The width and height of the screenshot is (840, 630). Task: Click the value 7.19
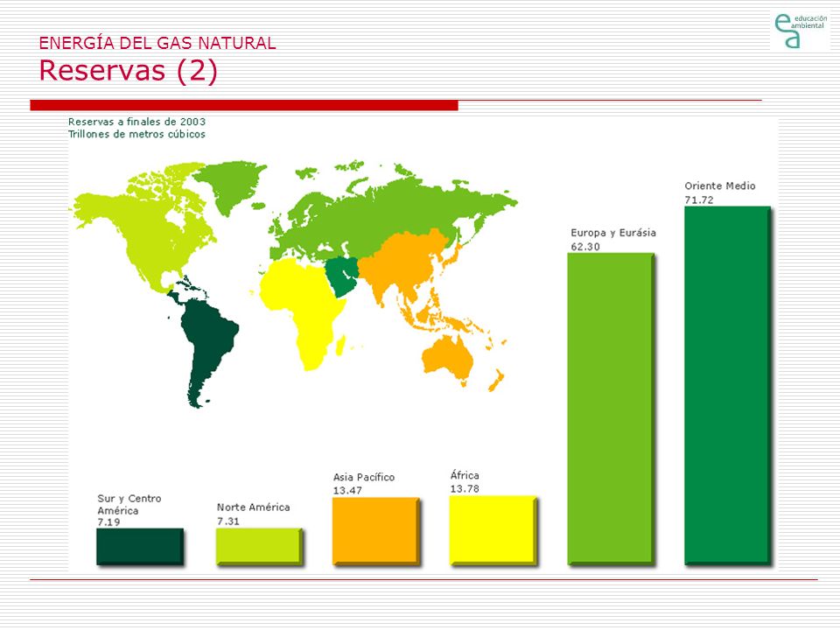tap(108, 522)
